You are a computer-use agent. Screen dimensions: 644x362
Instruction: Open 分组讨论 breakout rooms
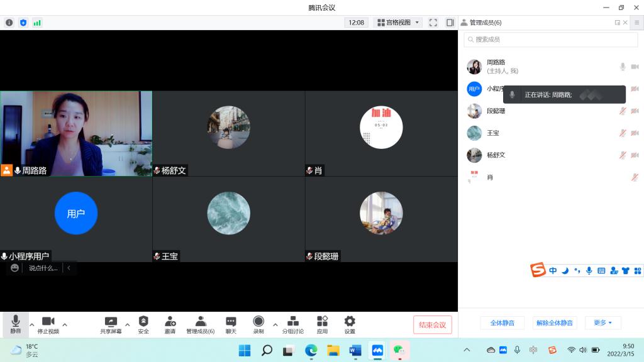click(x=292, y=324)
